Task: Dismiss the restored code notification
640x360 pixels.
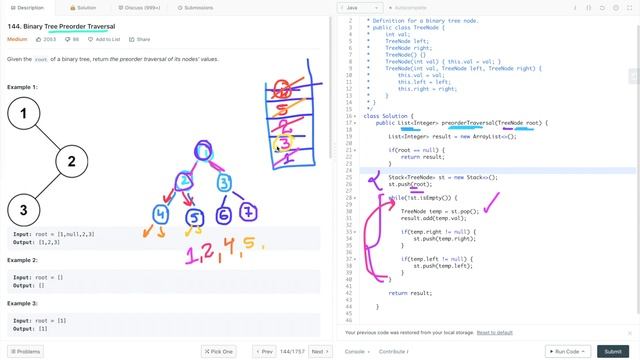Action: [630, 333]
